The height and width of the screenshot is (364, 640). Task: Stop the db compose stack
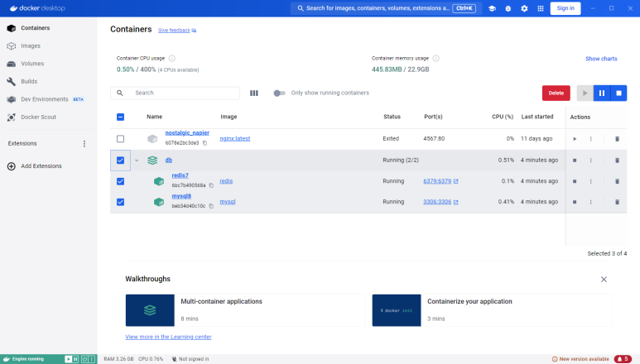[x=575, y=160]
